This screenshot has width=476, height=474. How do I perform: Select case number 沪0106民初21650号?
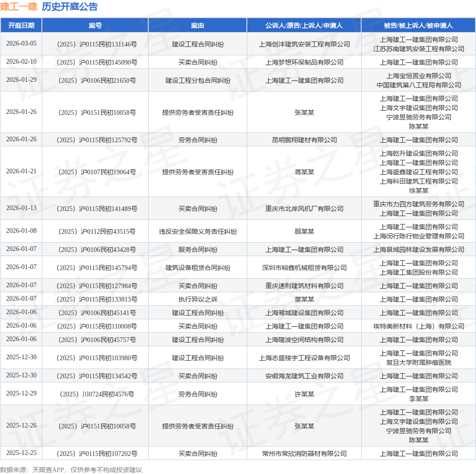point(97,80)
